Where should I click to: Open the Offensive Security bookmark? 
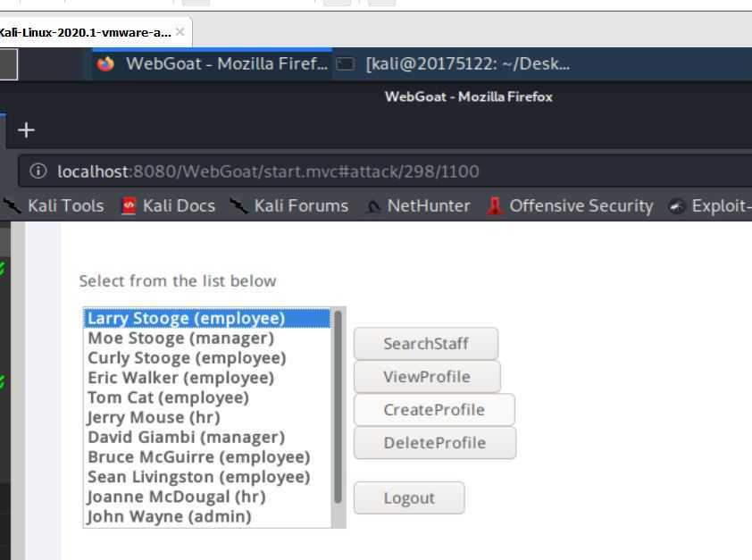click(571, 205)
